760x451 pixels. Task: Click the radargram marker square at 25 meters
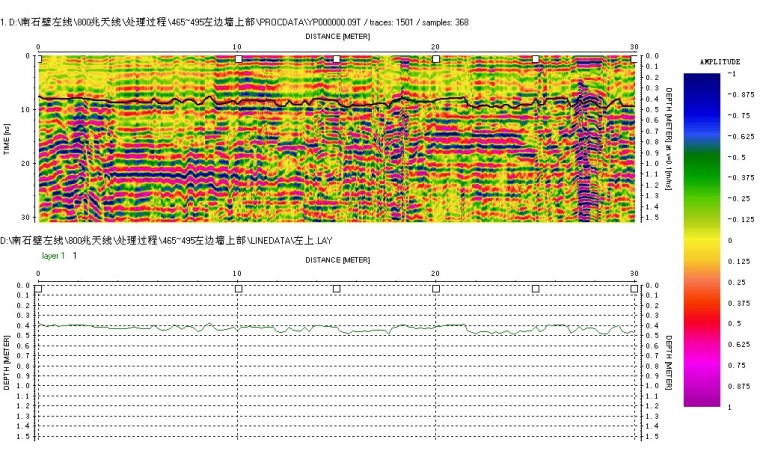click(536, 59)
